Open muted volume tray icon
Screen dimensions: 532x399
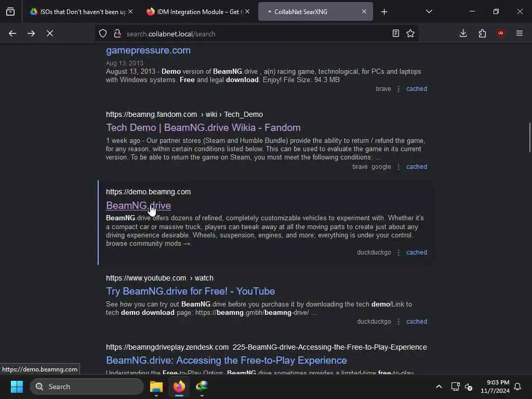pyautogui.click(x=469, y=387)
